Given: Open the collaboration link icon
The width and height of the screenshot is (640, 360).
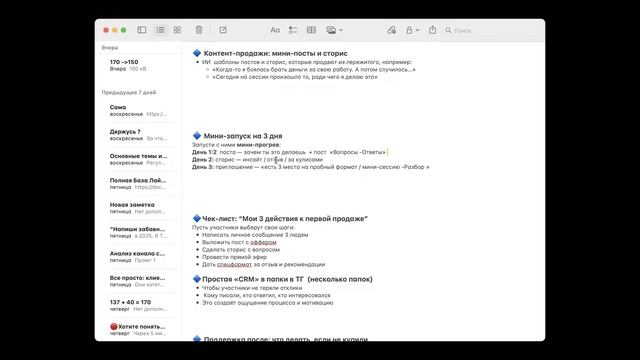Looking at the screenshot, I should [x=391, y=30].
